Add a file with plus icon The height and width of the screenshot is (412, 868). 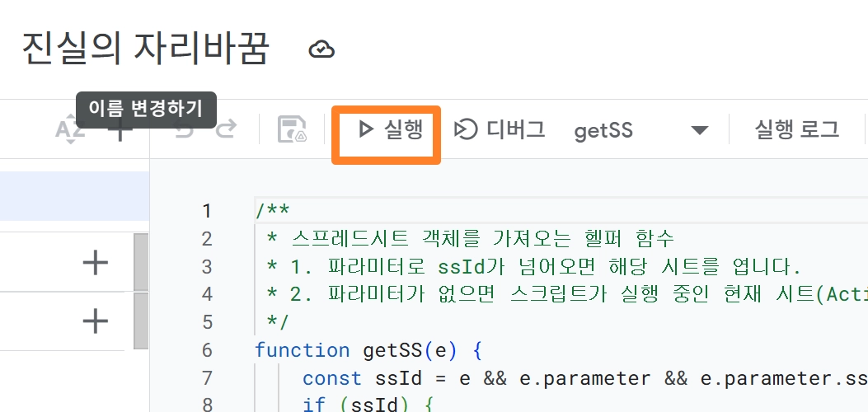pyautogui.click(x=120, y=132)
